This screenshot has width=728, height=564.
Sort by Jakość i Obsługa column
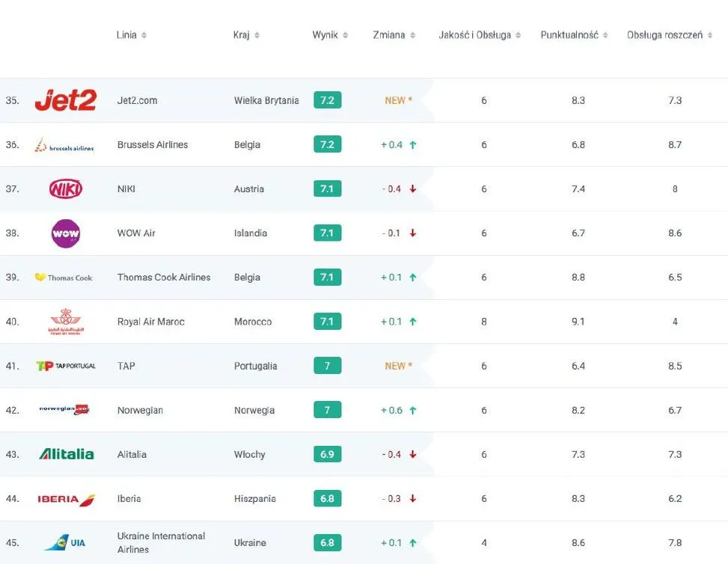tap(480, 35)
